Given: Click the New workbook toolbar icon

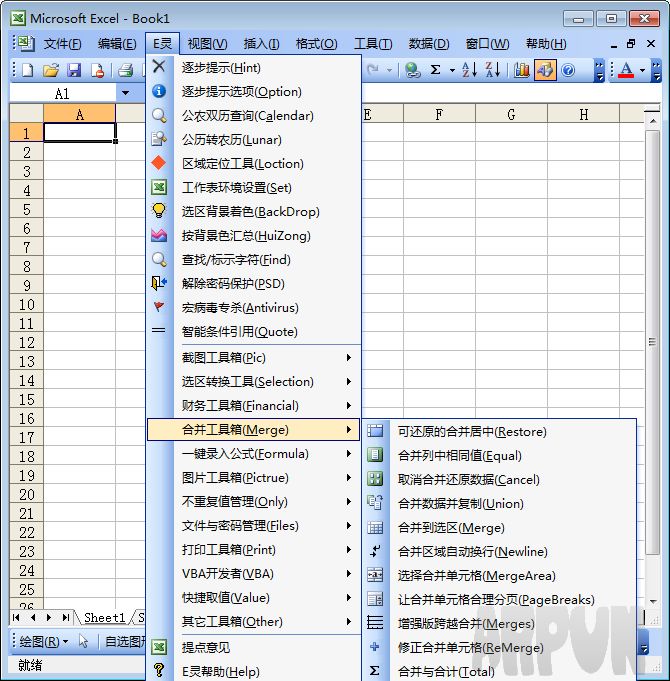Looking at the screenshot, I should [x=27, y=70].
